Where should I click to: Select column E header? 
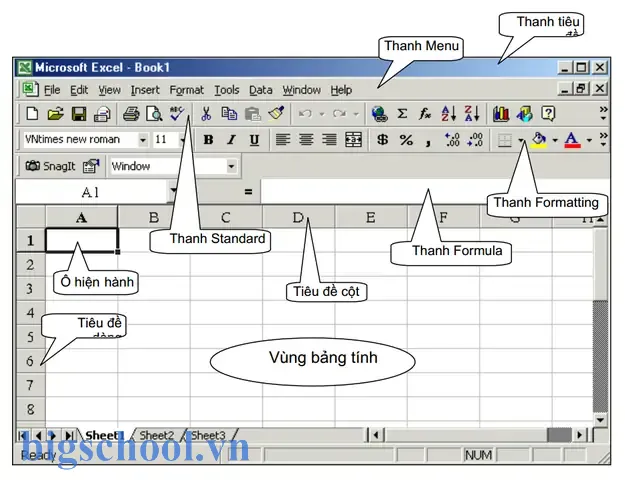click(x=371, y=217)
